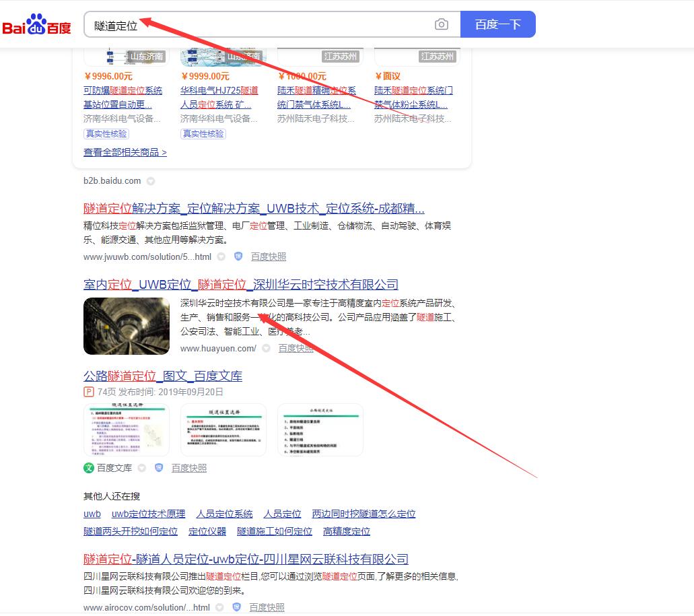Open the camera image search icon
This screenshot has height=616, width=694.
click(442, 24)
